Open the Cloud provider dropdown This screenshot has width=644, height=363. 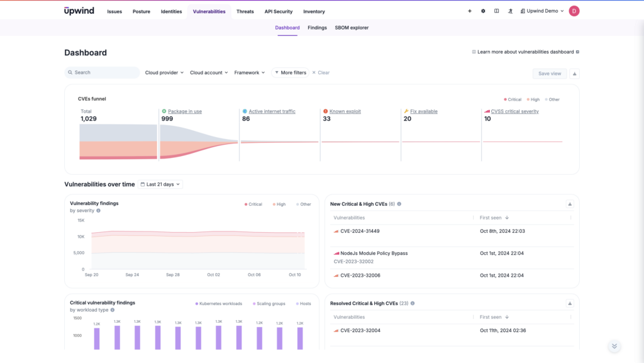(x=164, y=72)
